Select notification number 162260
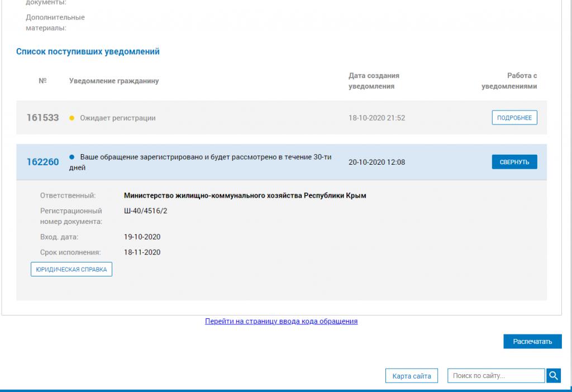The width and height of the screenshot is (572, 392). 42,162
